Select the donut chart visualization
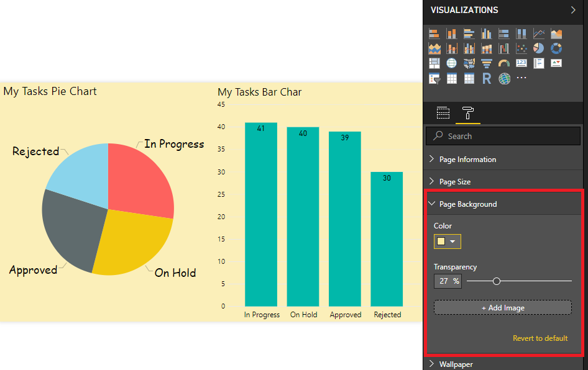This screenshot has height=370, width=588. tap(556, 48)
